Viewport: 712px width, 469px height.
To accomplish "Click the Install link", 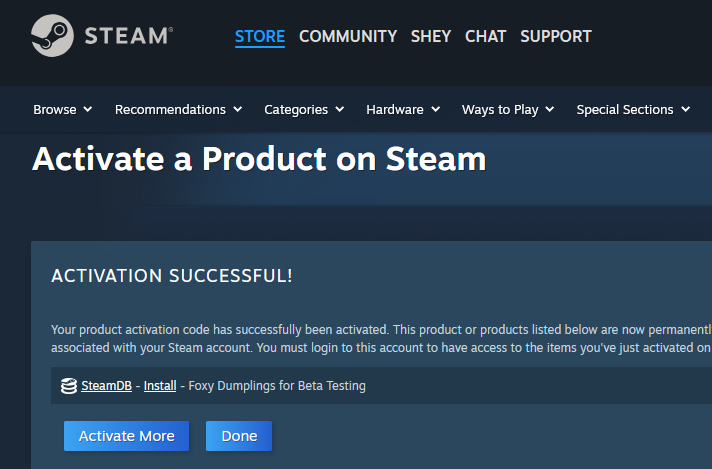I will pos(160,386).
